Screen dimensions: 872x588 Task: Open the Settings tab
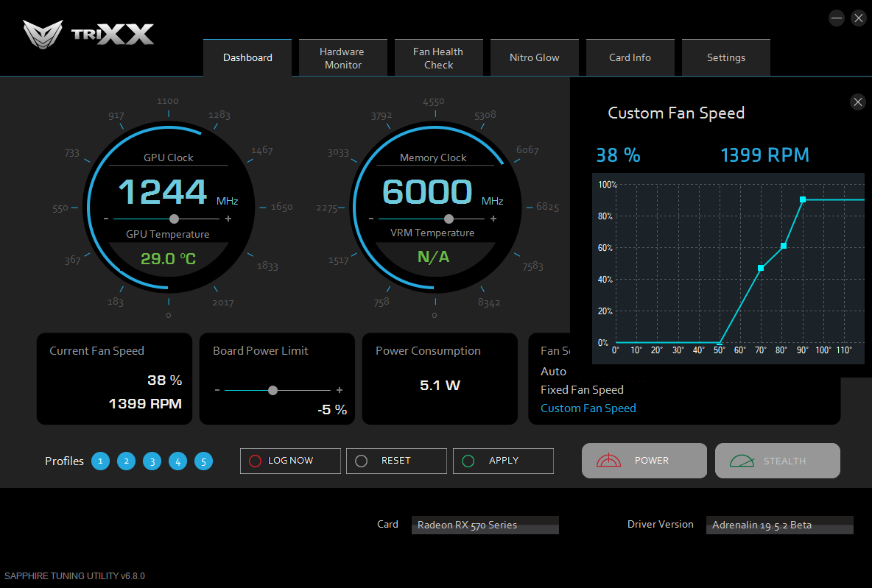tap(725, 58)
